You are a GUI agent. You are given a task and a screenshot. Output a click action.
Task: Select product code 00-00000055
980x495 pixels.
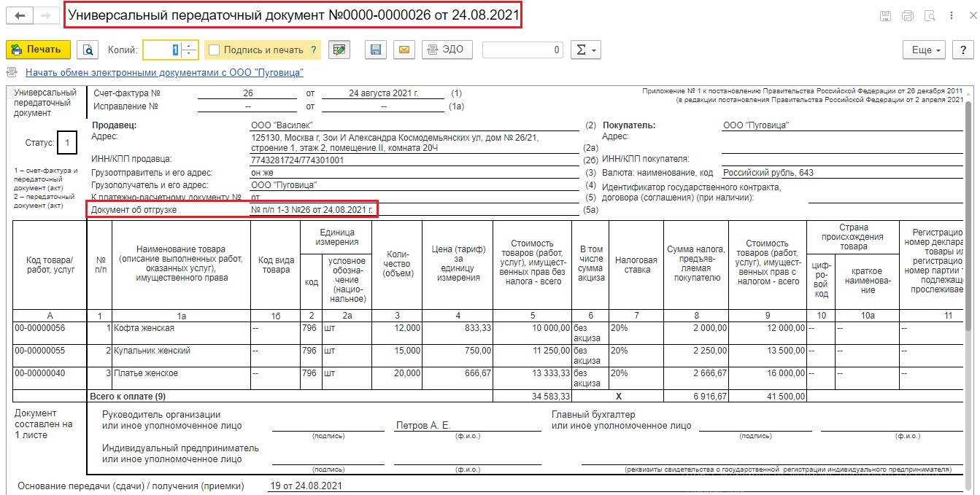(40, 351)
